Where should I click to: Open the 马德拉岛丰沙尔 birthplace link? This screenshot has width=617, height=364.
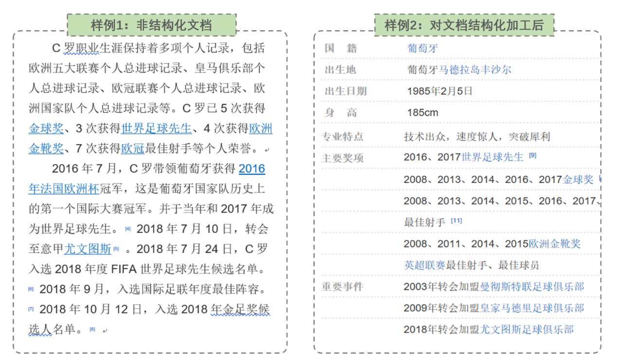click(475, 70)
